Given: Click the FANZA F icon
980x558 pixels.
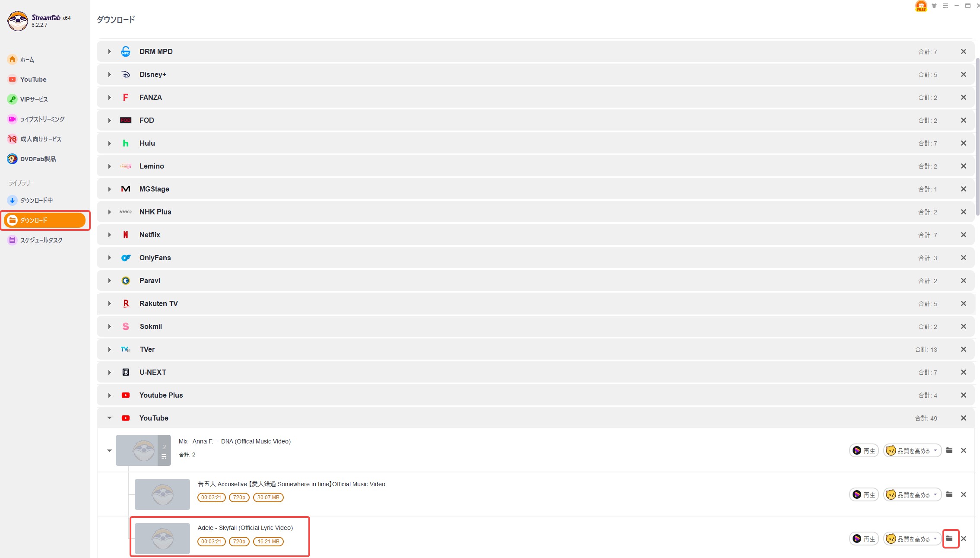Looking at the screenshot, I should pos(126,97).
